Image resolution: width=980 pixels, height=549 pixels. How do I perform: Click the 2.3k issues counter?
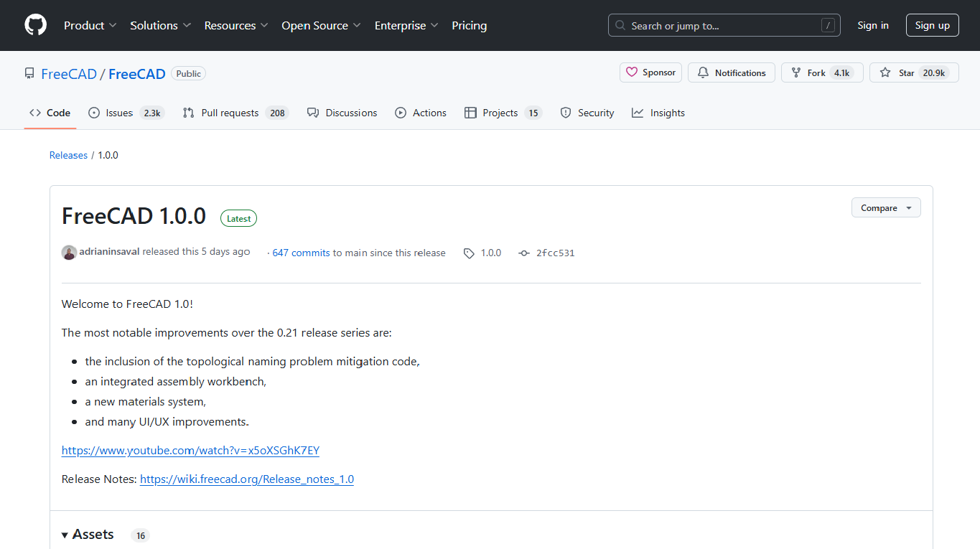152,113
